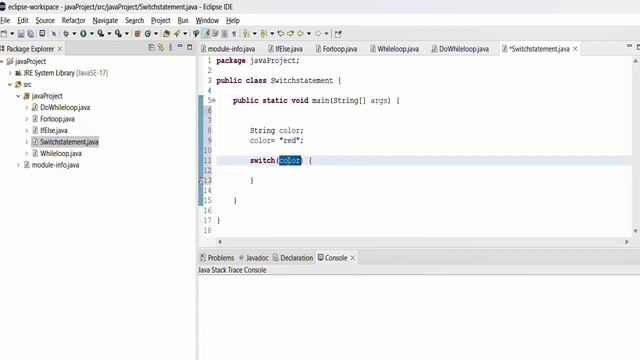Open the Run dropdown arrow
Image resolution: width=640 pixels, height=360 pixels.
[91, 34]
